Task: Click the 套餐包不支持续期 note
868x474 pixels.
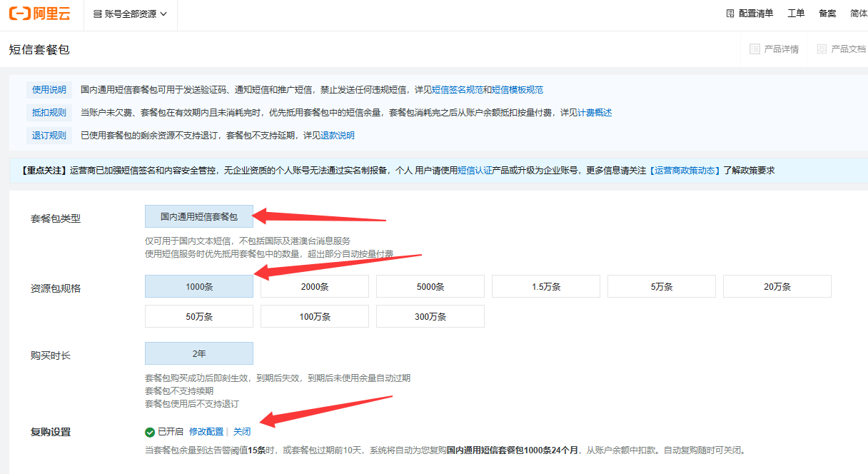Action: [179, 391]
